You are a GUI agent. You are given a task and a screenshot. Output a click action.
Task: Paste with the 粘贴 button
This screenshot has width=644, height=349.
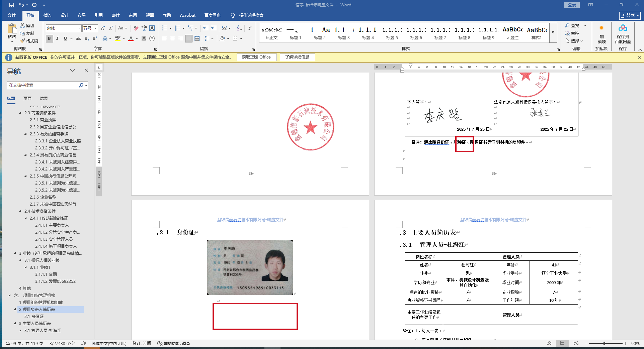pyautogui.click(x=12, y=33)
